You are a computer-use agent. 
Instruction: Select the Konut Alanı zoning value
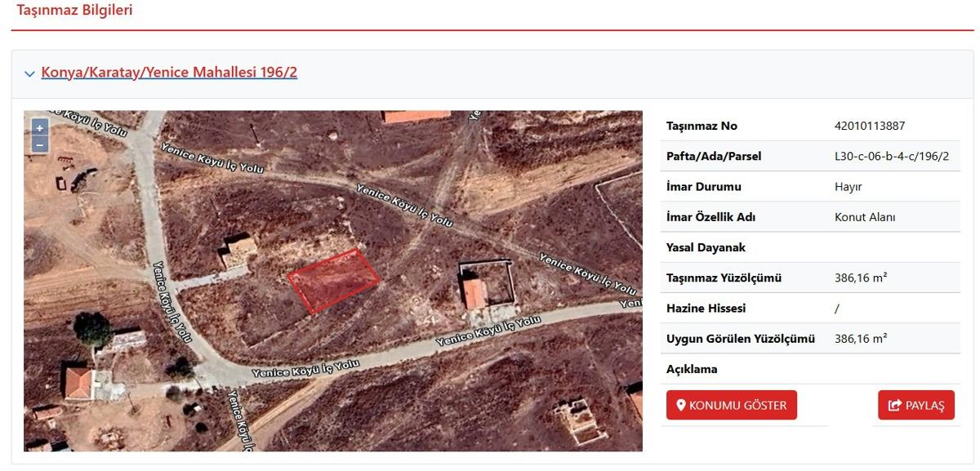tap(865, 217)
